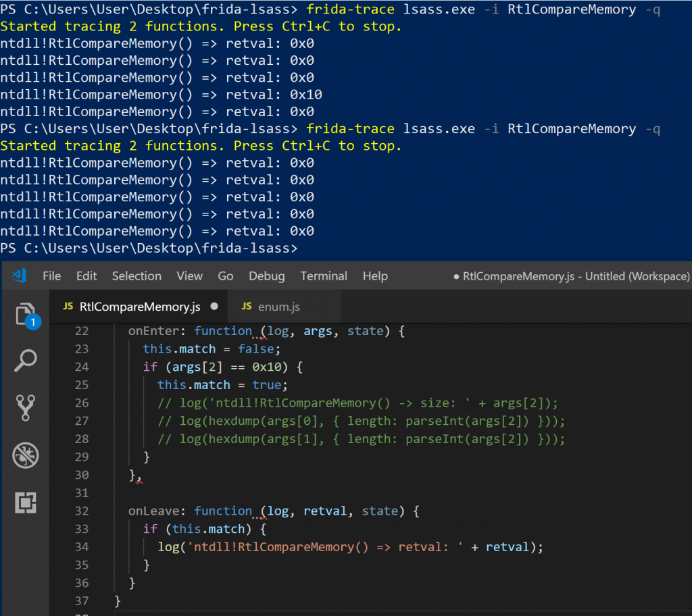Open the Extensions view in the activity bar
Screen dimensions: 692x616
point(25,503)
